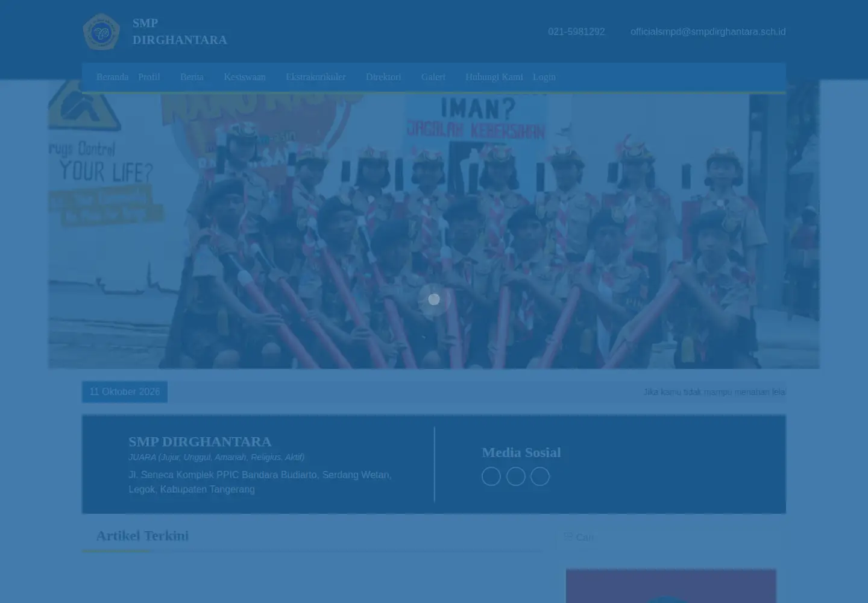Click the officialsmpd@smpdirghantara.sch.id email link
Viewport: 868px width, 603px height.
(x=708, y=32)
